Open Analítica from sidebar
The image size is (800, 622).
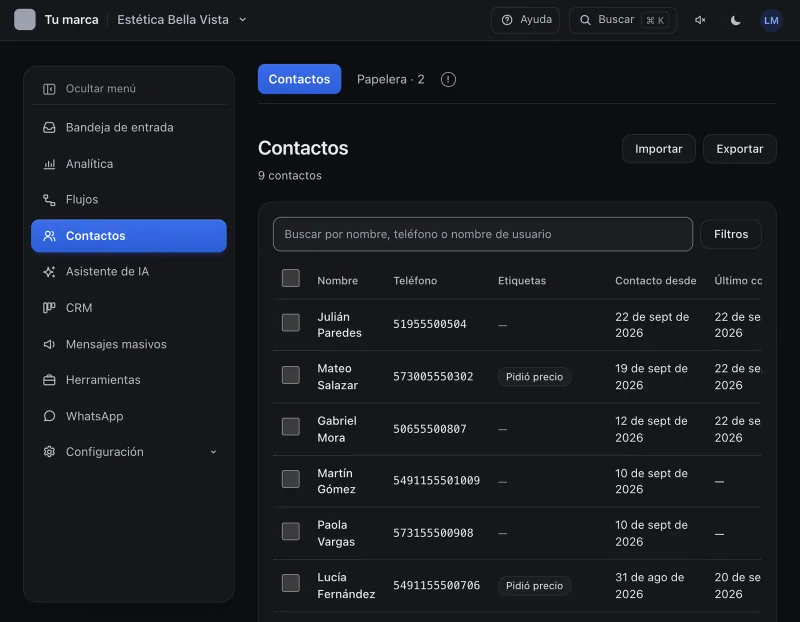[129, 164]
